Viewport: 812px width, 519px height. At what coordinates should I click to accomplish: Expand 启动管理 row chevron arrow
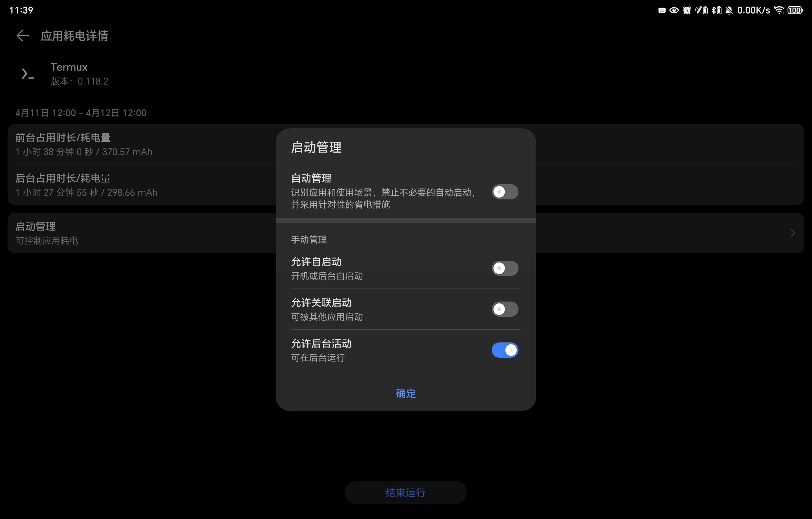[793, 233]
